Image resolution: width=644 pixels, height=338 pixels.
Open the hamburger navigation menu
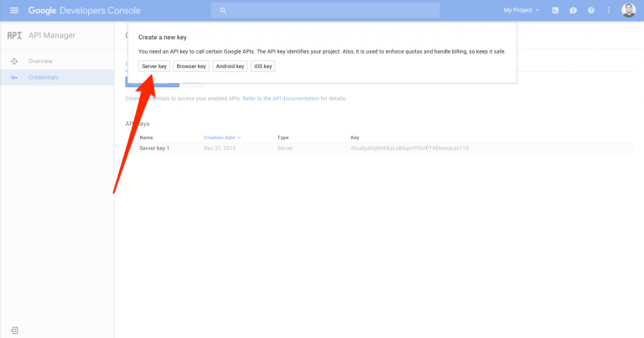tap(14, 10)
